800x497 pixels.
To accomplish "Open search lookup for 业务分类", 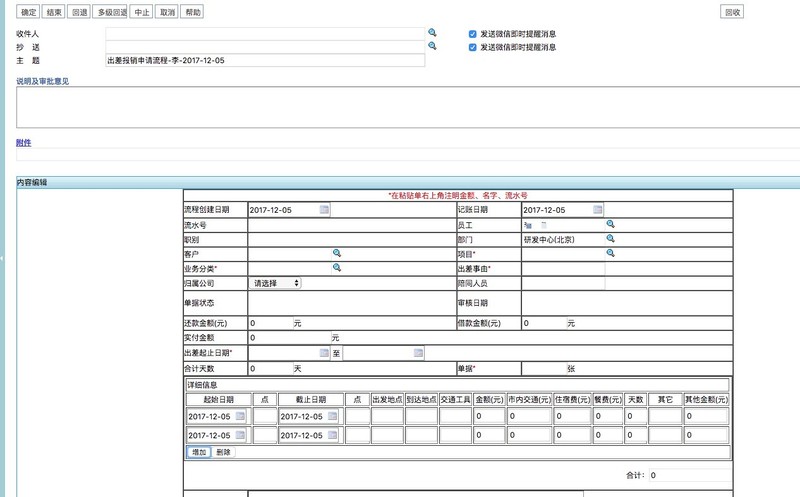I will click(337, 267).
